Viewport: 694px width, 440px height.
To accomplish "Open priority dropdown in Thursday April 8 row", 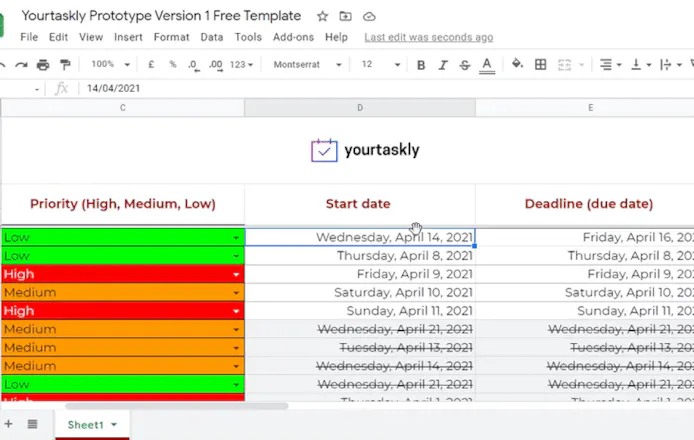I will click(236, 256).
